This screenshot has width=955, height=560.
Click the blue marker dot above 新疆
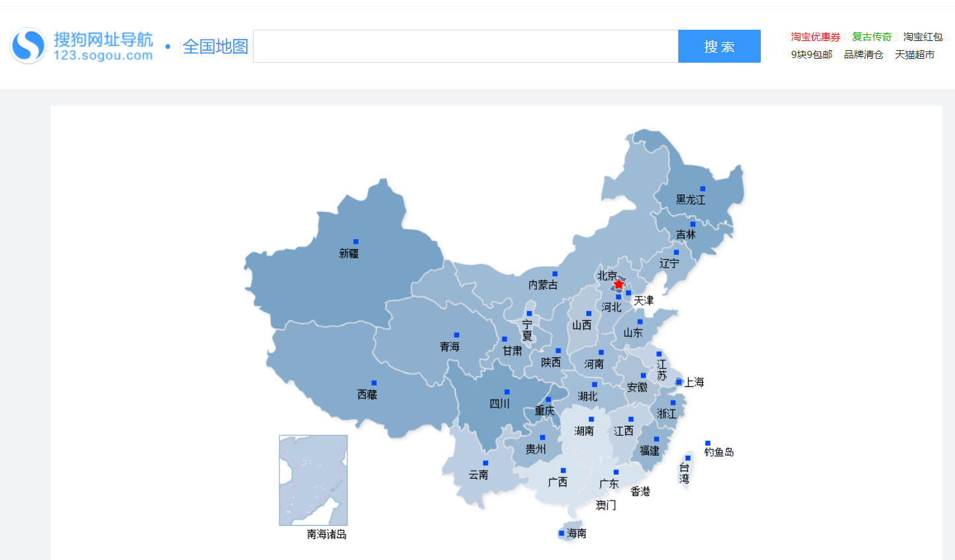pyautogui.click(x=356, y=242)
